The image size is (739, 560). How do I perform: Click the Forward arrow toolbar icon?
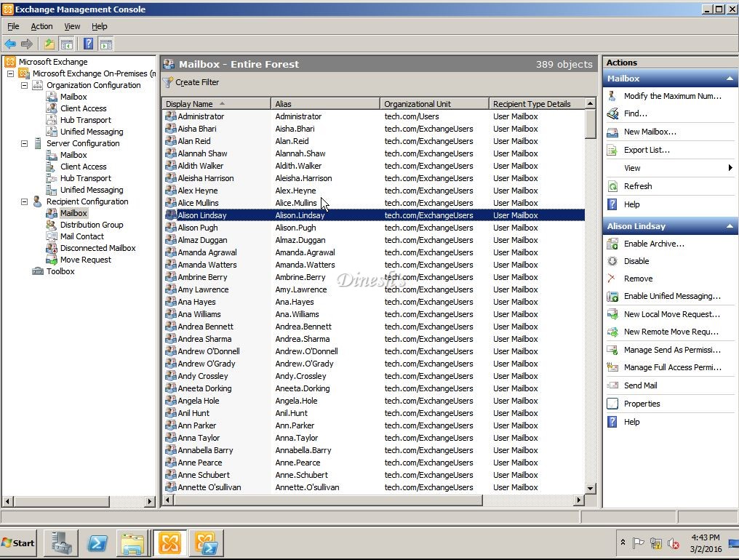[x=26, y=44]
